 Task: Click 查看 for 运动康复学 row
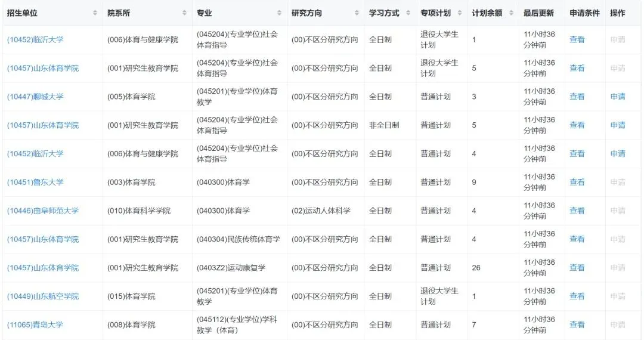[577, 268]
